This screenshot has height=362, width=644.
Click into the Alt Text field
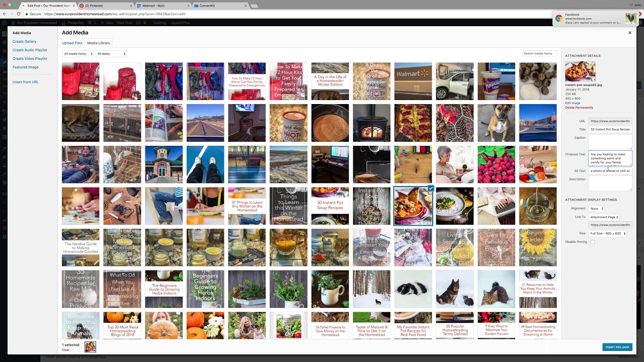(610, 171)
